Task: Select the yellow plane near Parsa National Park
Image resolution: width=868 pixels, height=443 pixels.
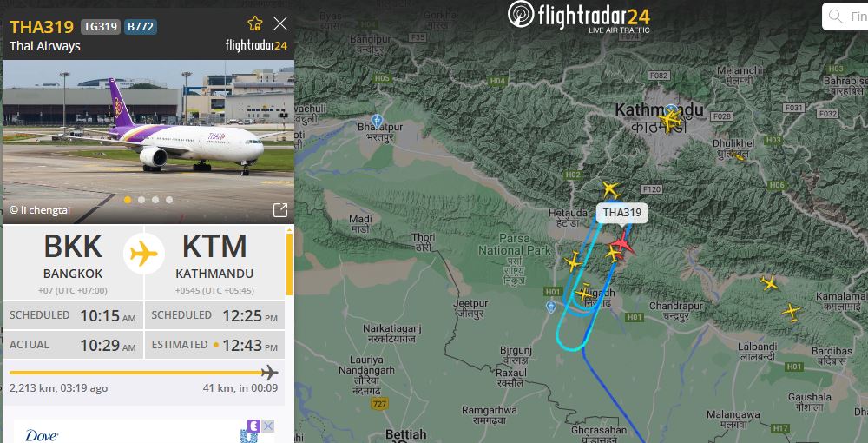Action: coord(573,261)
